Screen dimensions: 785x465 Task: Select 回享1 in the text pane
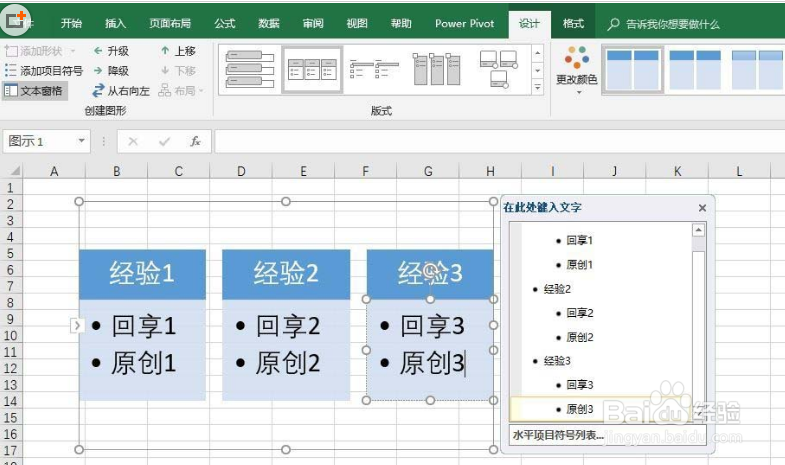pyautogui.click(x=579, y=241)
